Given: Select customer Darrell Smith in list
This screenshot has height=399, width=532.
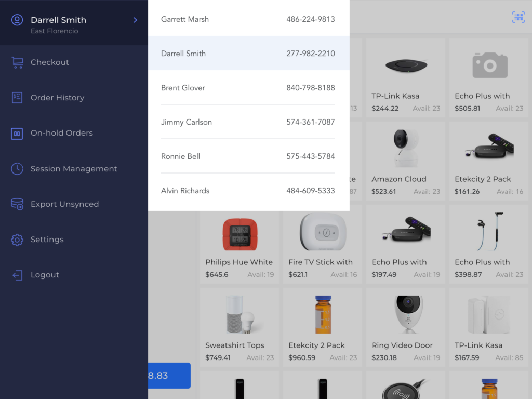Looking at the screenshot, I should [x=249, y=54].
